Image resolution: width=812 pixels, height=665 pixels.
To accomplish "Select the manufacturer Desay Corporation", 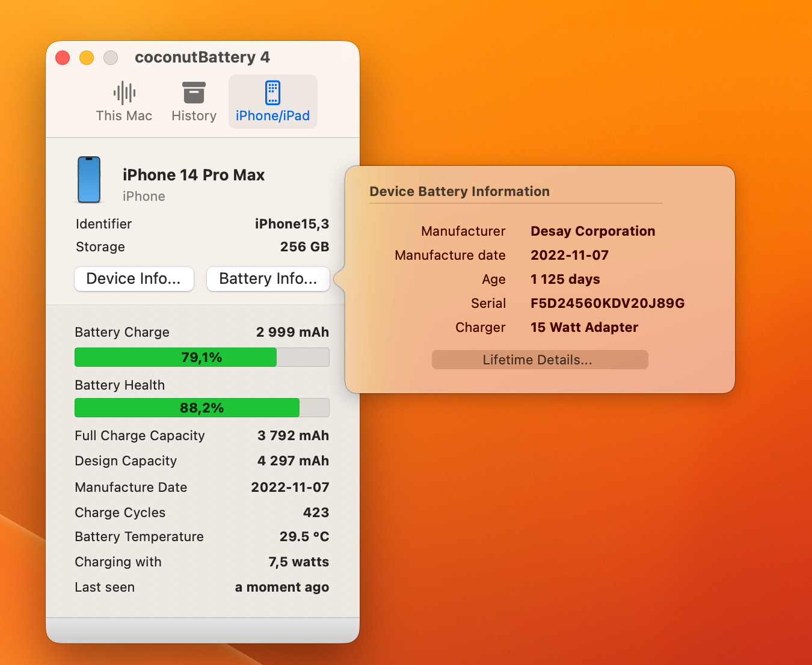I will click(592, 231).
